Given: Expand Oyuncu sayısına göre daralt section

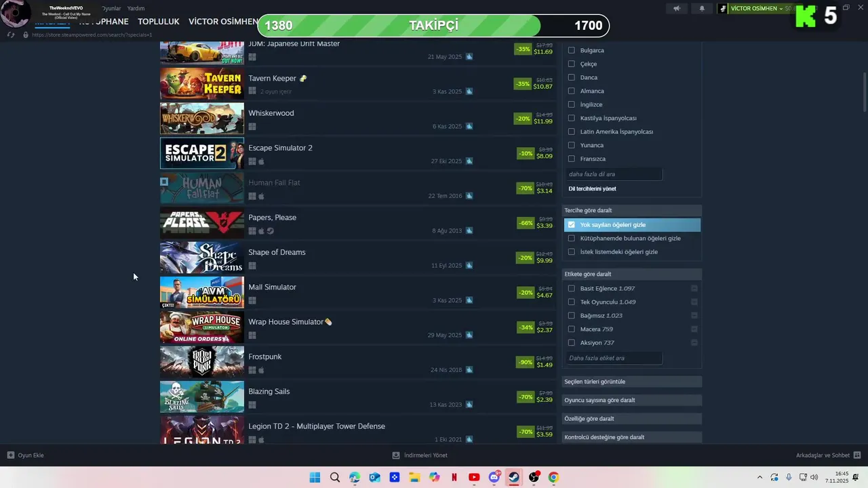Looking at the screenshot, I should [632, 400].
